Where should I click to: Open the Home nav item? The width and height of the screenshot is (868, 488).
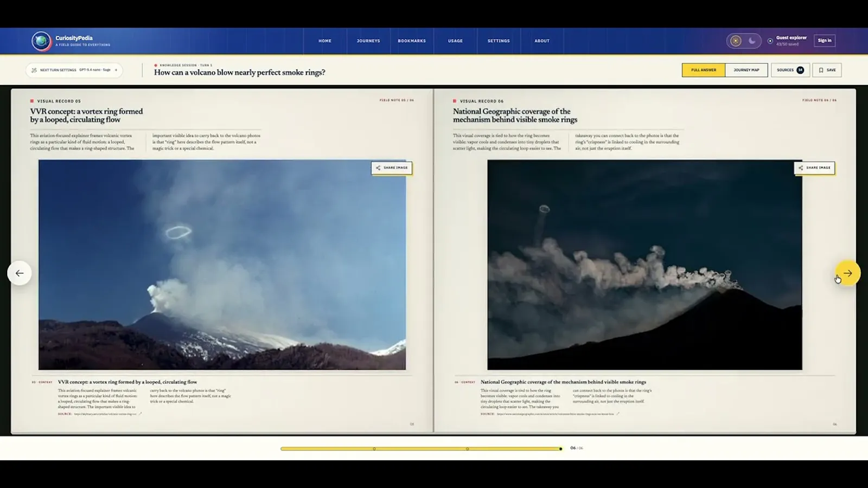(x=325, y=41)
